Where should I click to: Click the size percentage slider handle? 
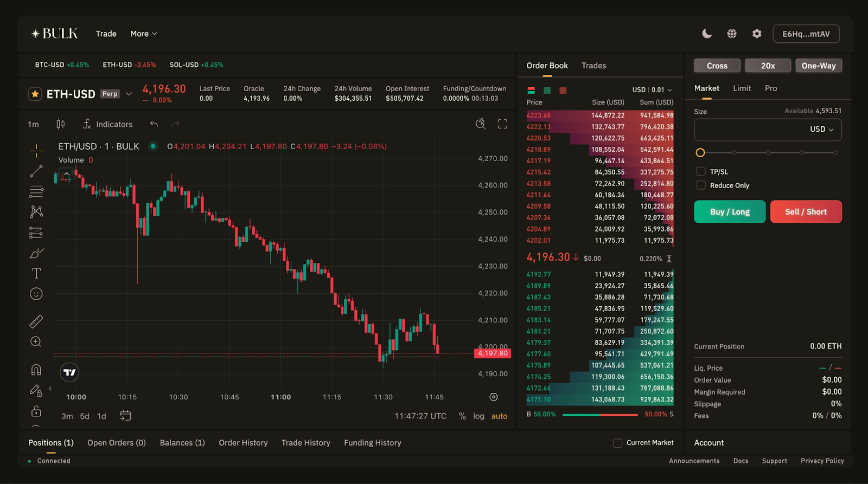tap(700, 153)
